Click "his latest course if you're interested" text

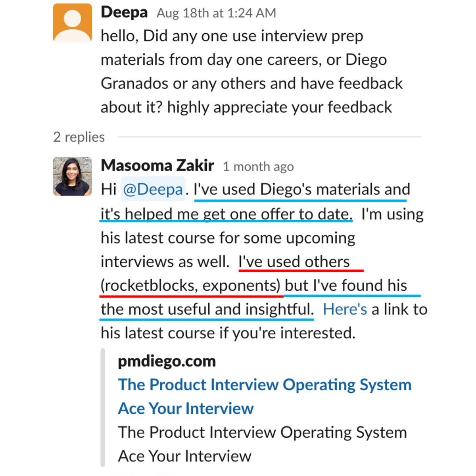[x=228, y=333]
